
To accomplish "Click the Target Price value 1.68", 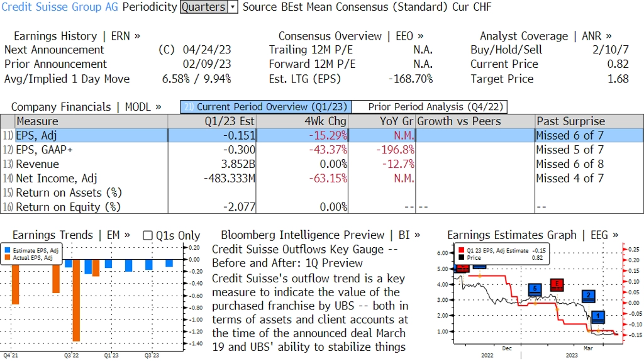I will [x=618, y=79].
